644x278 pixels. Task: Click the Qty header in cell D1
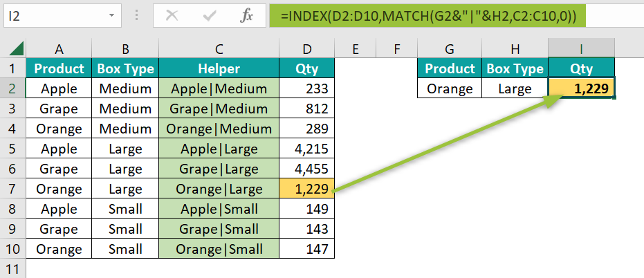[307, 68]
